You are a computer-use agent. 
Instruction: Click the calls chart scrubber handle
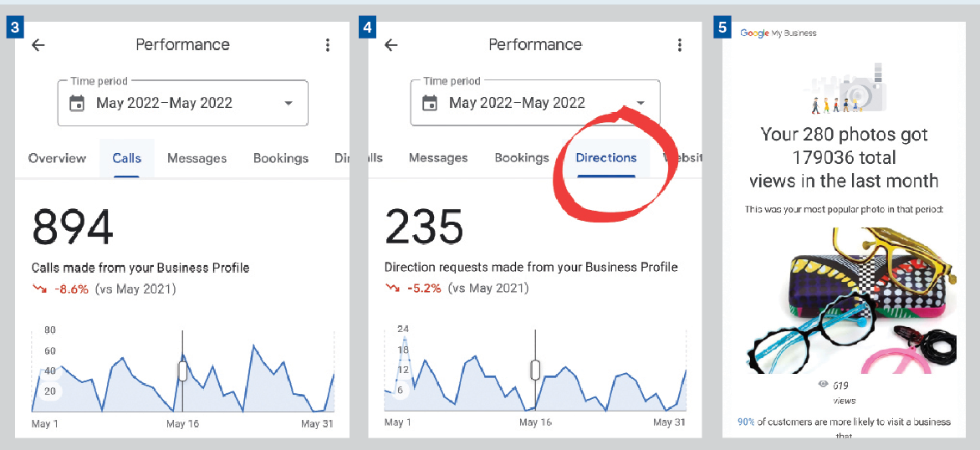point(182,371)
